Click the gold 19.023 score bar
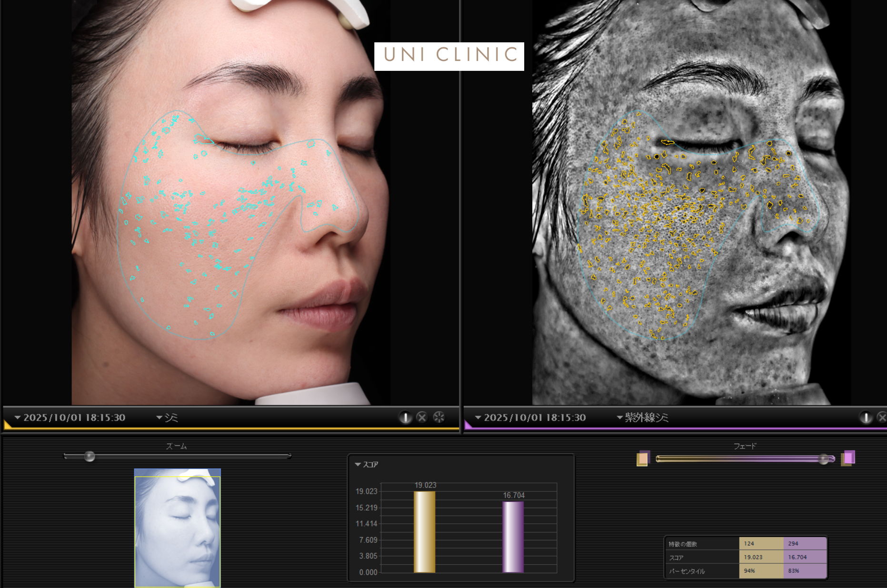This screenshot has width=887, height=588. [424, 531]
